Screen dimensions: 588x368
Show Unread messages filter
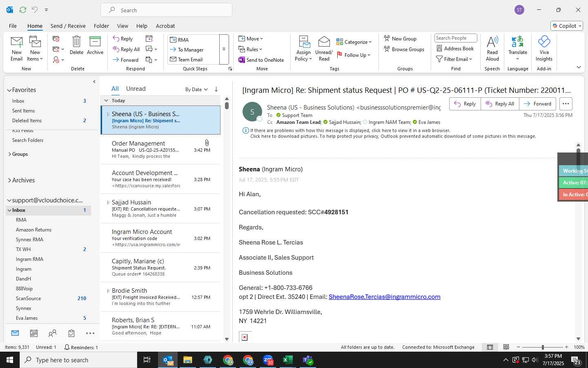coord(136,89)
